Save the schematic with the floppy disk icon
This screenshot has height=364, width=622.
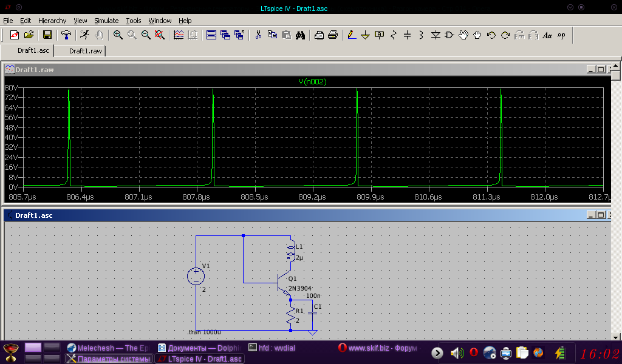tap(47, 35)
